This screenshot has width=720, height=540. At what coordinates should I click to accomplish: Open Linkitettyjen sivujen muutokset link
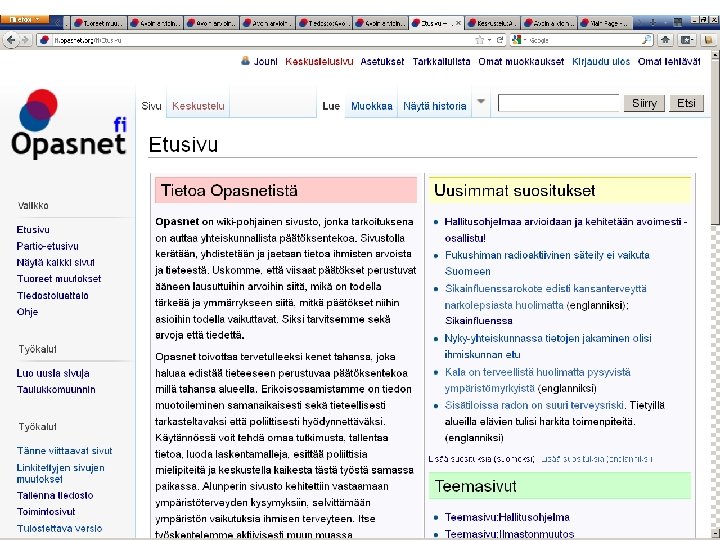[x=61, y=473]
